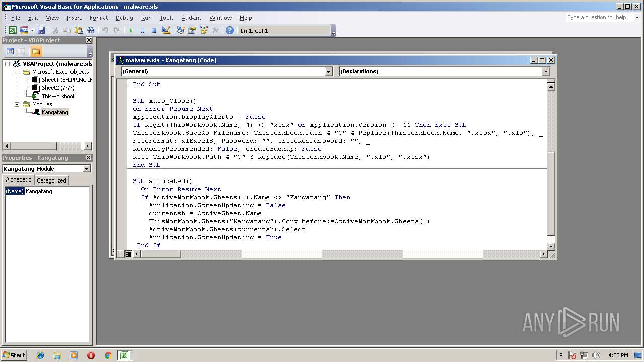Click the Paste clipboard icon
Viewport: 644px width, 362px height.
(78, 31)
